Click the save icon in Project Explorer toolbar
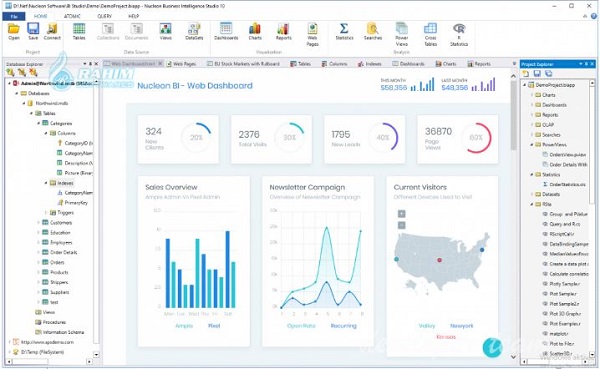This screenshot has width=600, height=369. pyautogui.click(x=537, y=73)
